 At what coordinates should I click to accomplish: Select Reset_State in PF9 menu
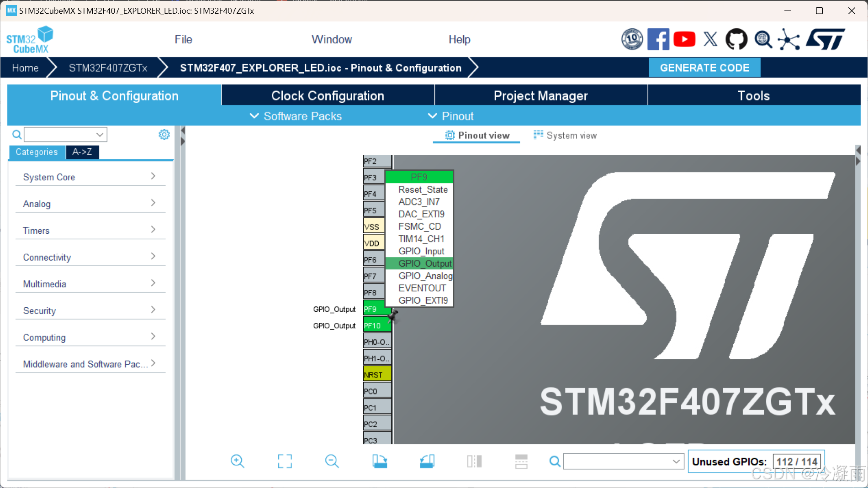[x=419, y=189]
